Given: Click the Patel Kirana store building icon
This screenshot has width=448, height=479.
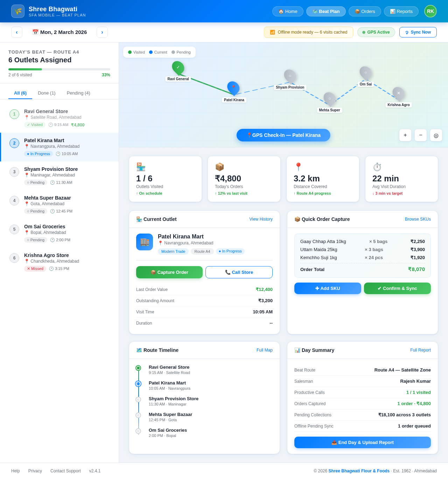Looking at the screenshot, I should 145,242.
